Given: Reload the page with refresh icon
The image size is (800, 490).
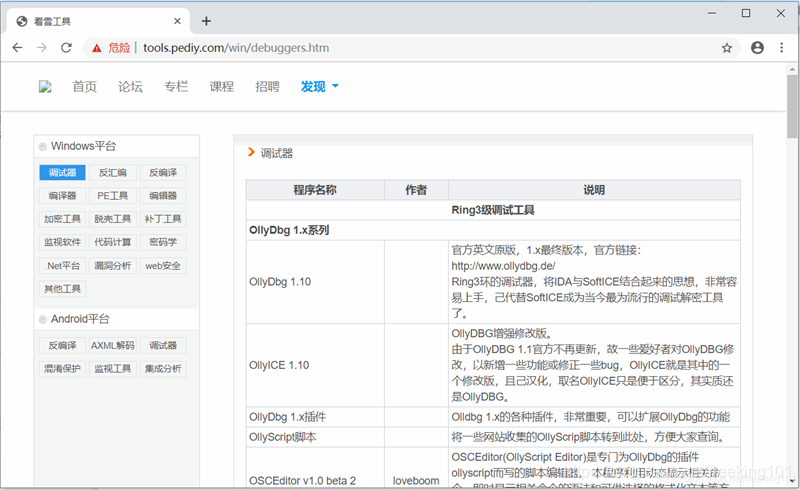Looking at the screenshot, I should tap(66, 47).
